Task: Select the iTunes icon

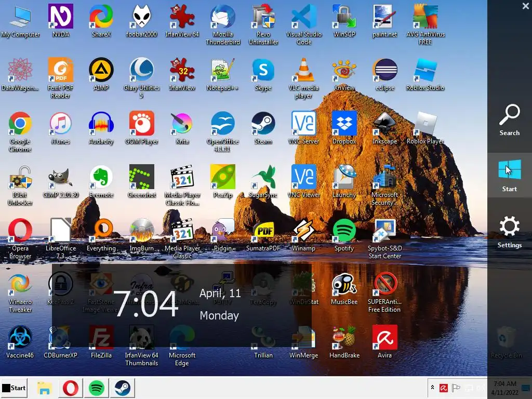Action: pos(60,128)
